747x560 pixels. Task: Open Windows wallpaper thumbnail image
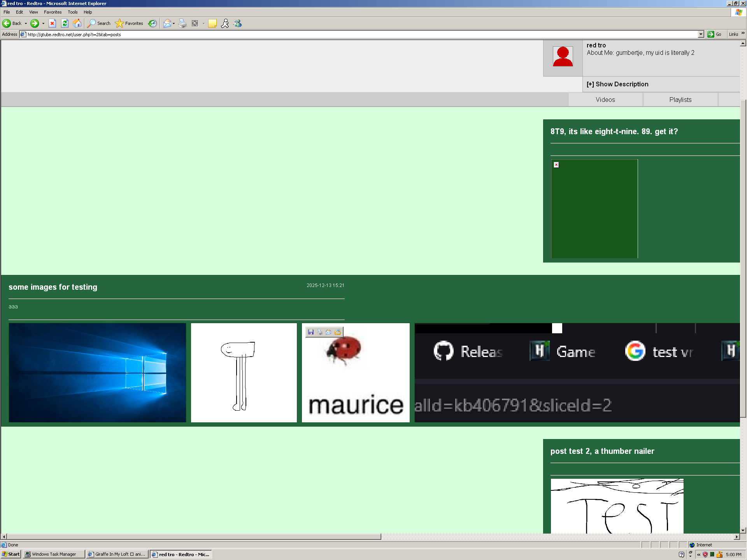97,372
